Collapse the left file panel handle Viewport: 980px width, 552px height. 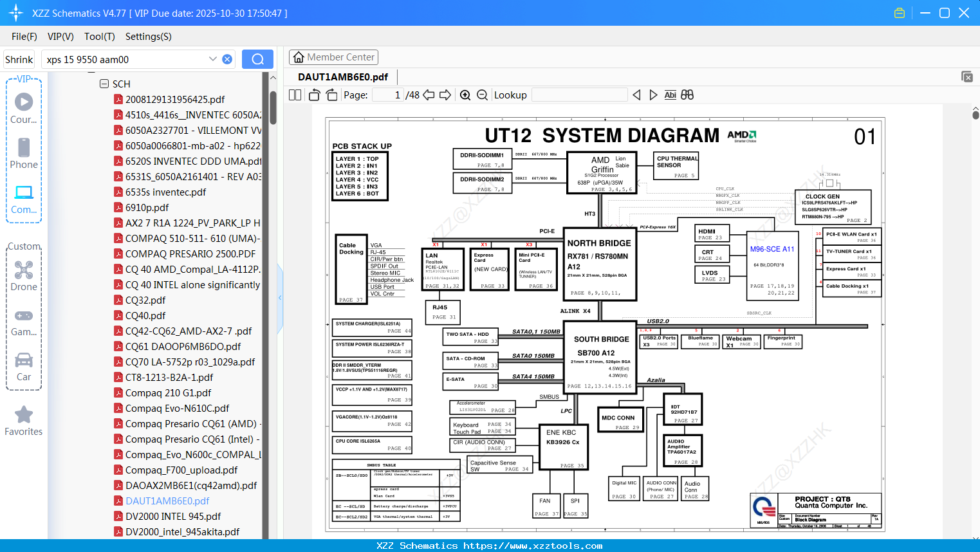pos(280,297)
